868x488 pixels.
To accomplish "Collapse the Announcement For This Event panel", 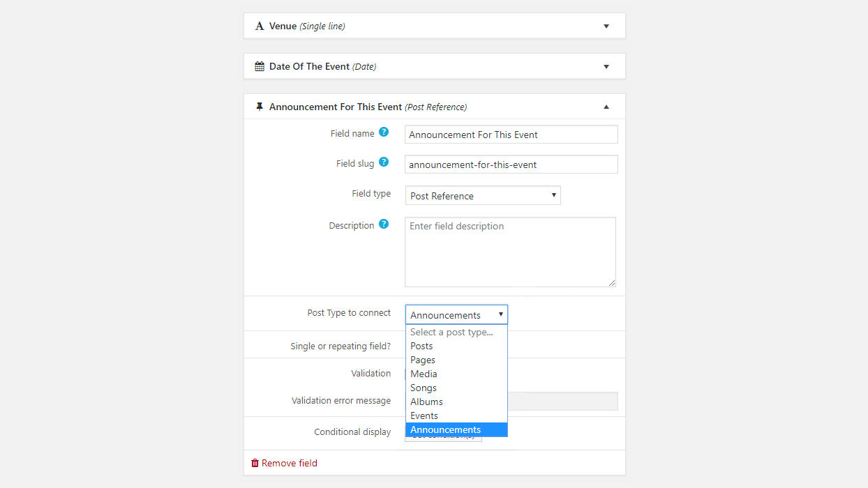I will tap(606, 107).
